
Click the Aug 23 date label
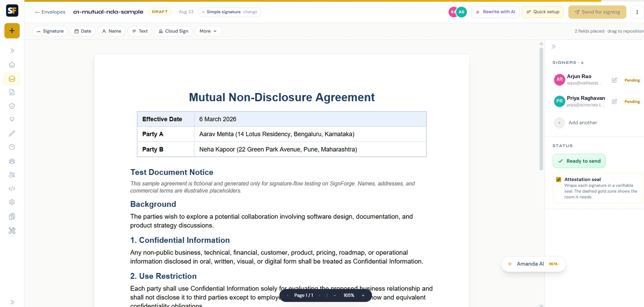coord(186,12)
